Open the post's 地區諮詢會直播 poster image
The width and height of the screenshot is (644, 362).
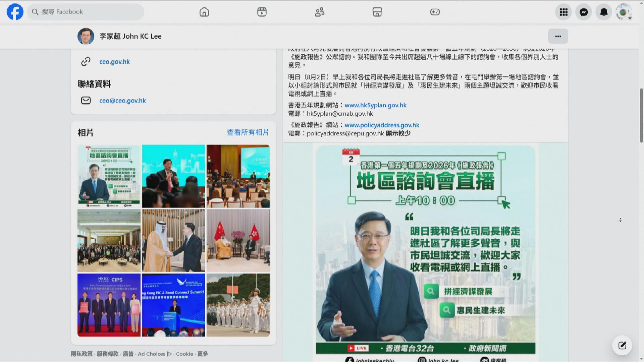coord(425,253)
